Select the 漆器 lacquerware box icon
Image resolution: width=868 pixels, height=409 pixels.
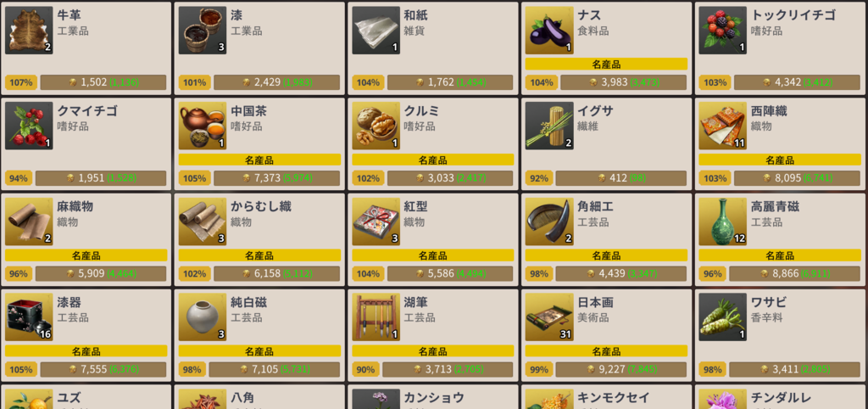[x=29, y=317]
